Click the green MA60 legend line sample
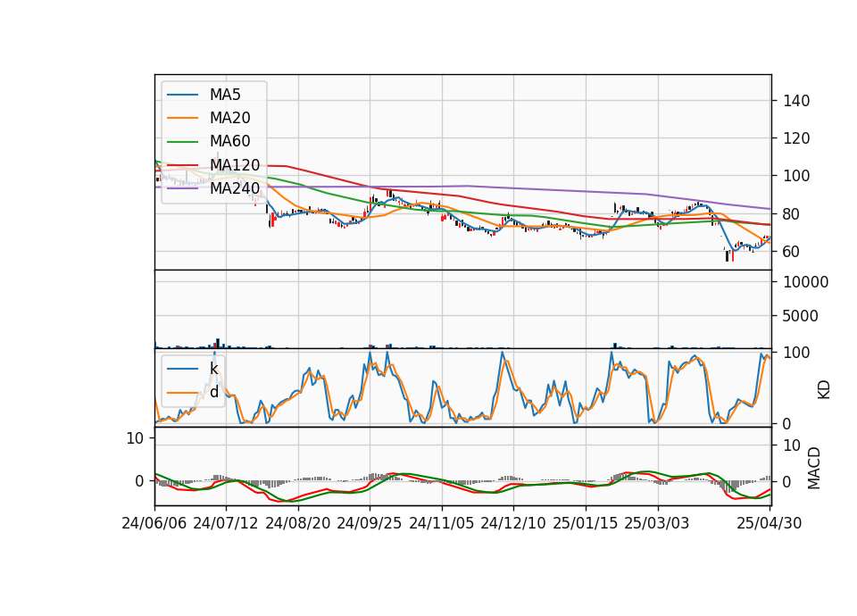The height and width of the screenshot is (616, 857). point(182,142)
